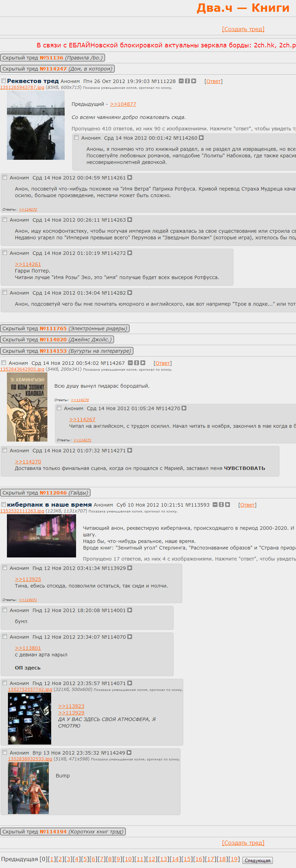The image size is (296, 868).
Task: Select checkbox for post №114260
Action: point(76,138)
